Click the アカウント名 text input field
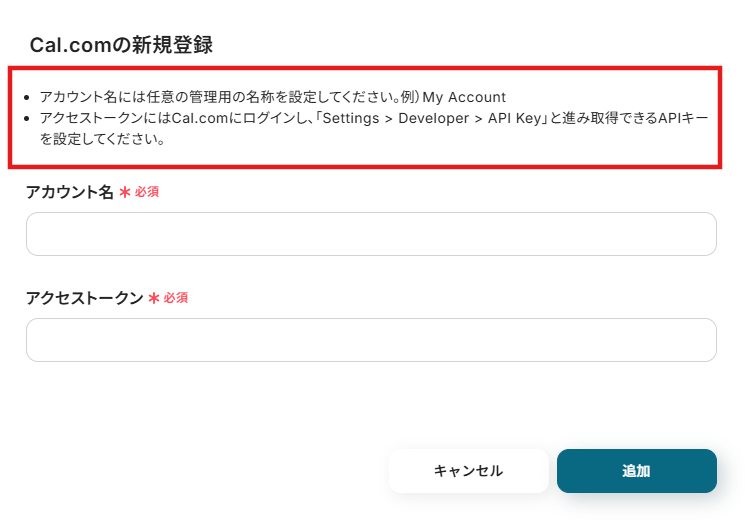 371,234
